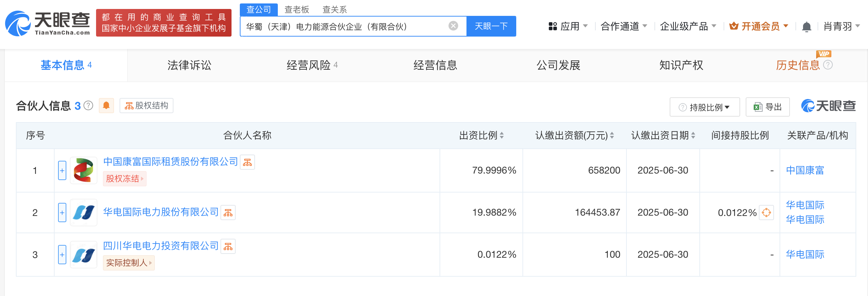Viewport: 868px width, 296px height.
Task: Export the table with the 导出 button
Action: (x=767, y=107)
